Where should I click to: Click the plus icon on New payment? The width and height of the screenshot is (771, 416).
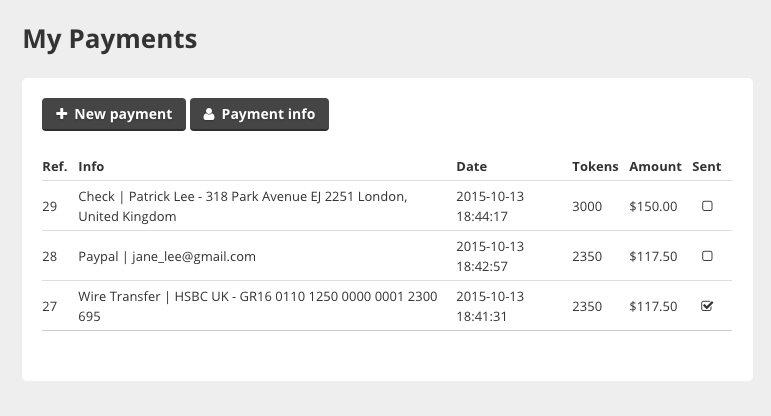61,114
